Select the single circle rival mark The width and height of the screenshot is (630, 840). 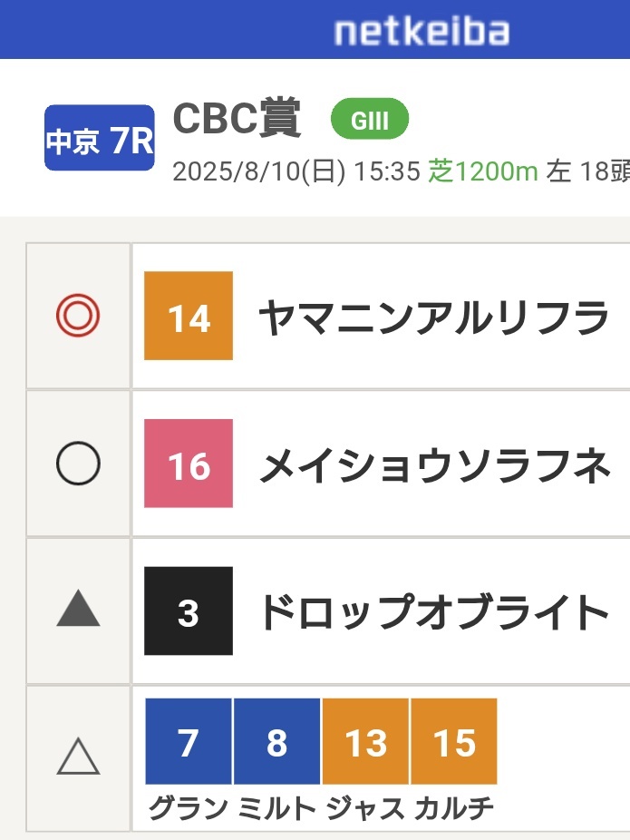(x=78, y=463)
